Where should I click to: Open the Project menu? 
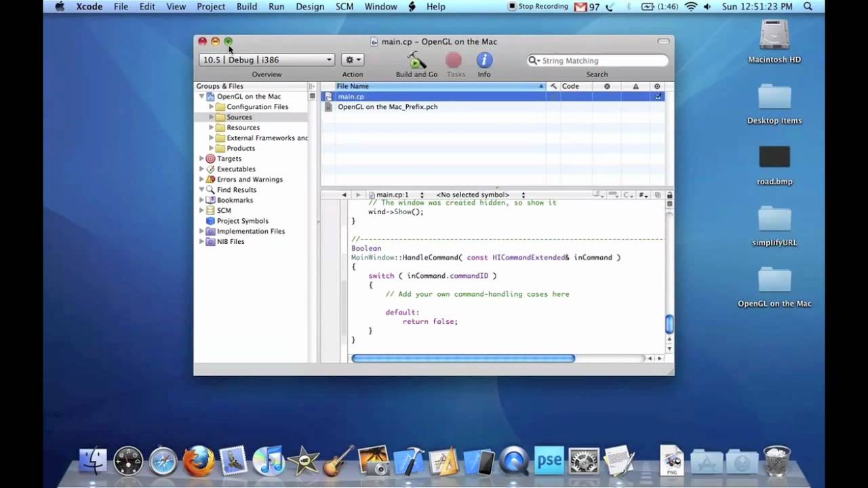coord(211,7)
